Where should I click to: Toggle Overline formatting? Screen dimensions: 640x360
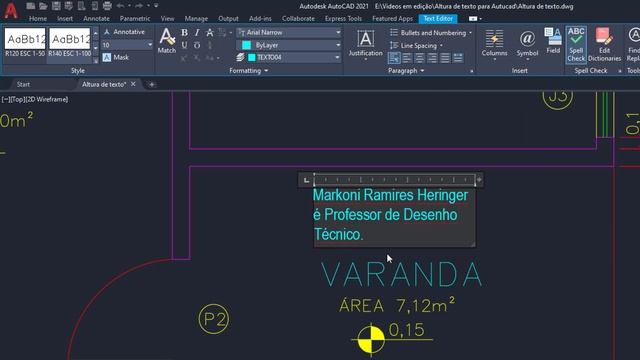[x=197, y=45]
